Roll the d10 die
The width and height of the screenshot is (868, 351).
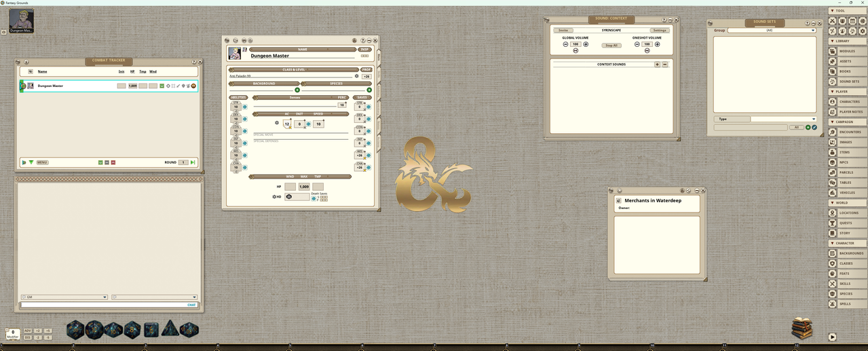click(x=113, y=330)
